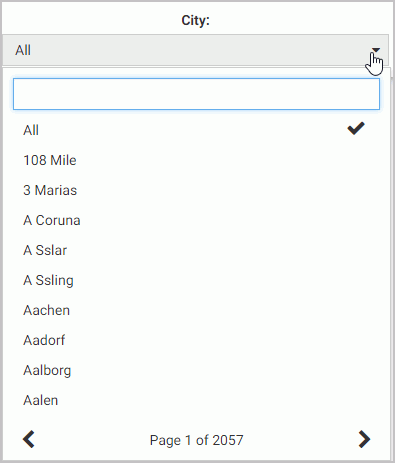
Task: Go to next page of cities
Action: pyautogui.click(x=364, y=439)
